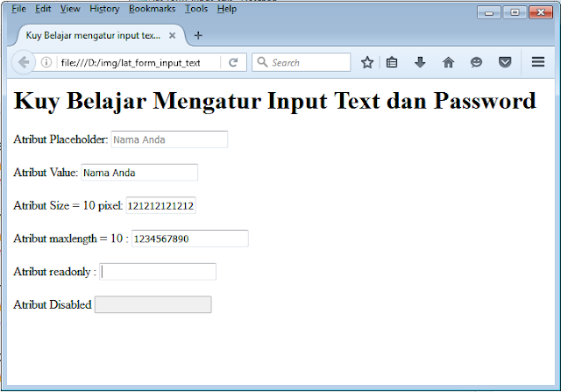561x392 pixels.
Task: Close the Kuy Belajar tab
Action: [x=172, y=35]
